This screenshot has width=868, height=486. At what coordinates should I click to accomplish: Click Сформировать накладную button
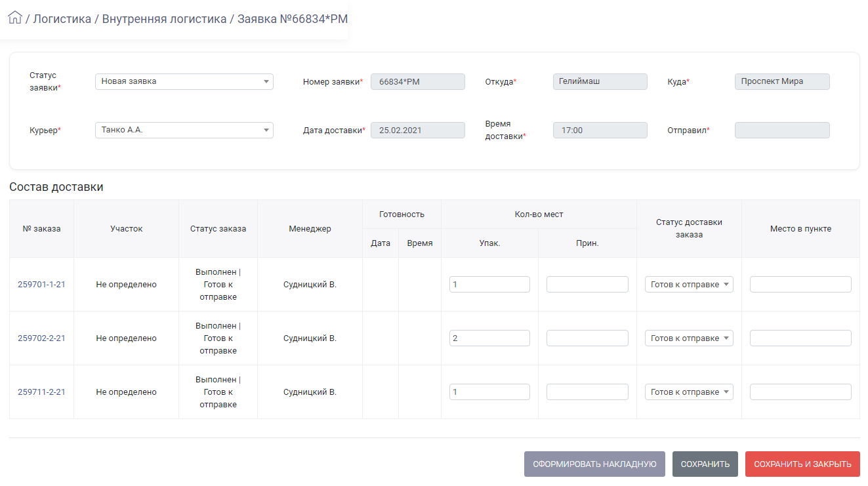click(594, 464)
